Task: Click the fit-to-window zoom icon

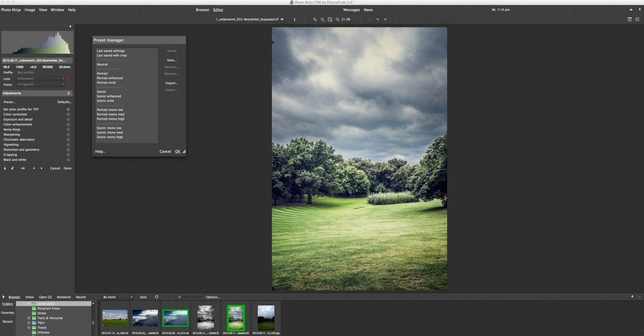Action: point(330,20)
